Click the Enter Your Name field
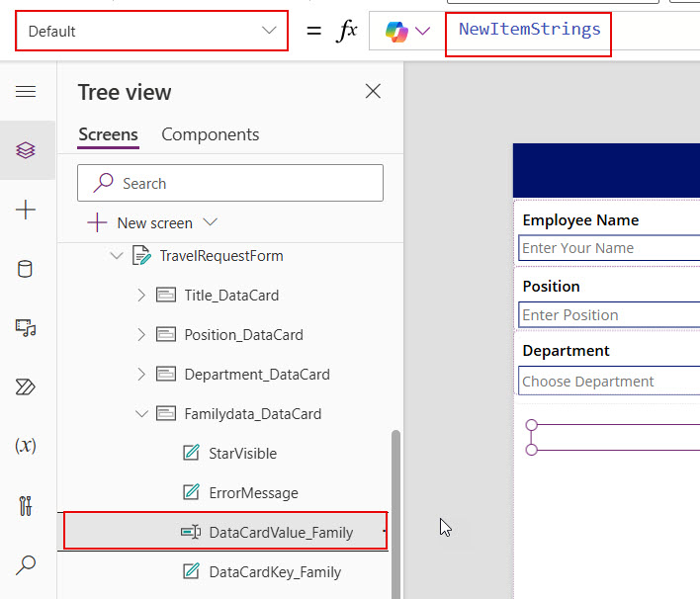Screen dimensions: 700x599 click(609, 248)
